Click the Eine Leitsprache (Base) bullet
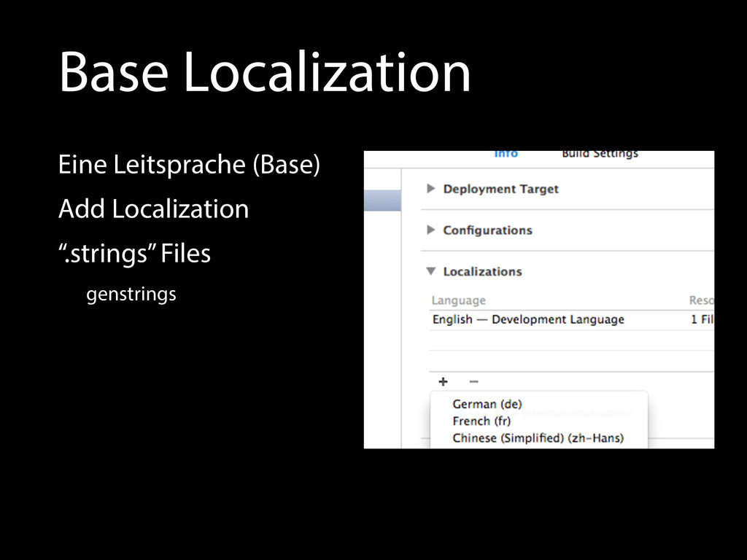747x560 pixels. click(x=189, y=164)
